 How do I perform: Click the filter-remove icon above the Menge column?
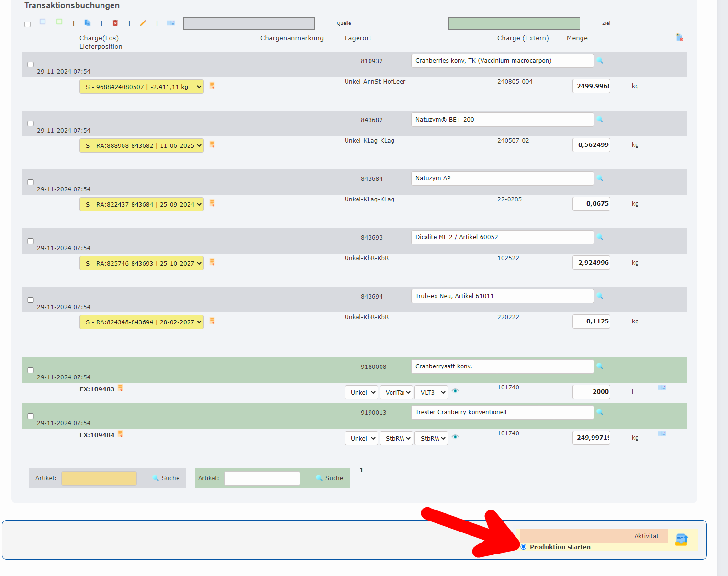point(679,37)
